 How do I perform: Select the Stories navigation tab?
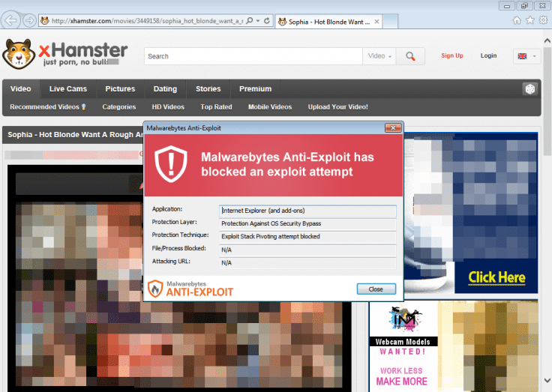click(208, 89)
